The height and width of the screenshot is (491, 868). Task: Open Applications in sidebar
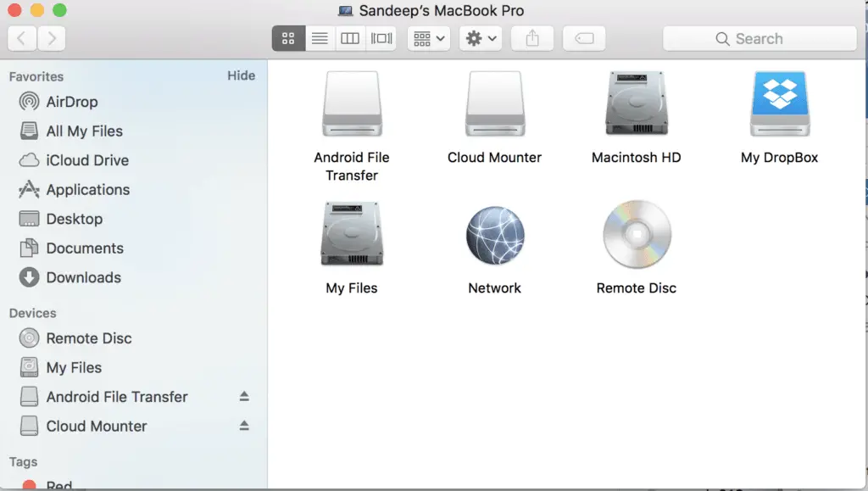[x=133, y=190]
